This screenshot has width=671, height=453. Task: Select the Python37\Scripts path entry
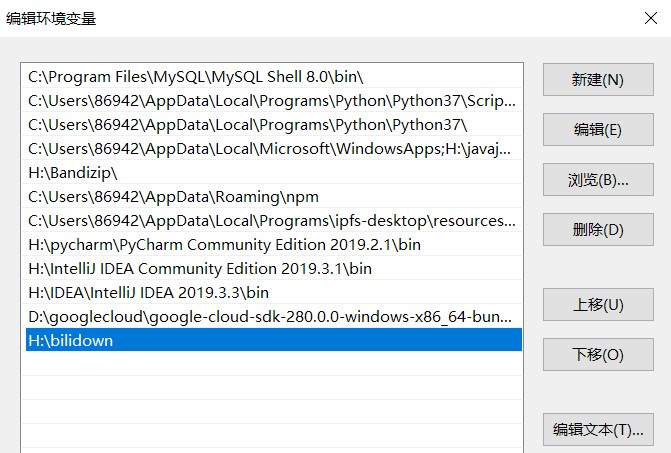pos(274,101)
